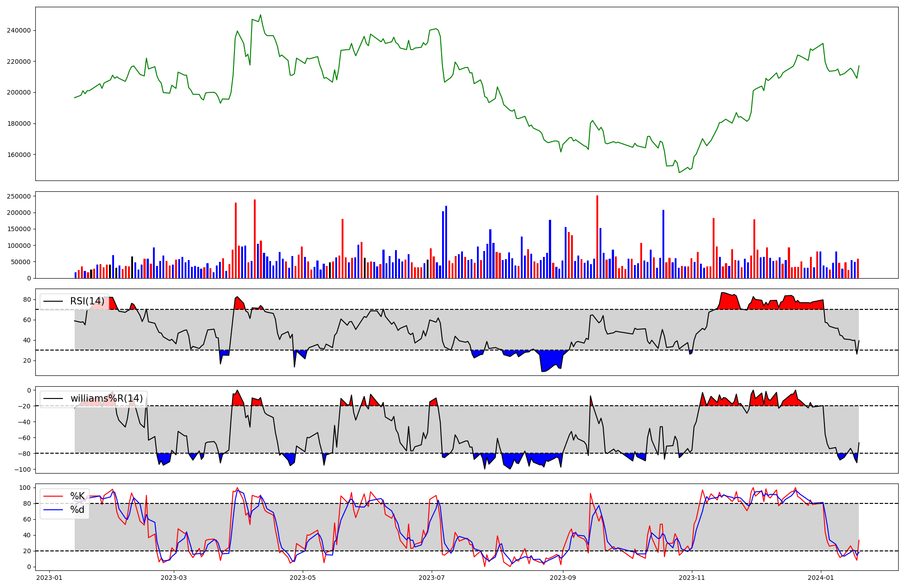Click the 100 tick on stochastic axis

(25, 488)
